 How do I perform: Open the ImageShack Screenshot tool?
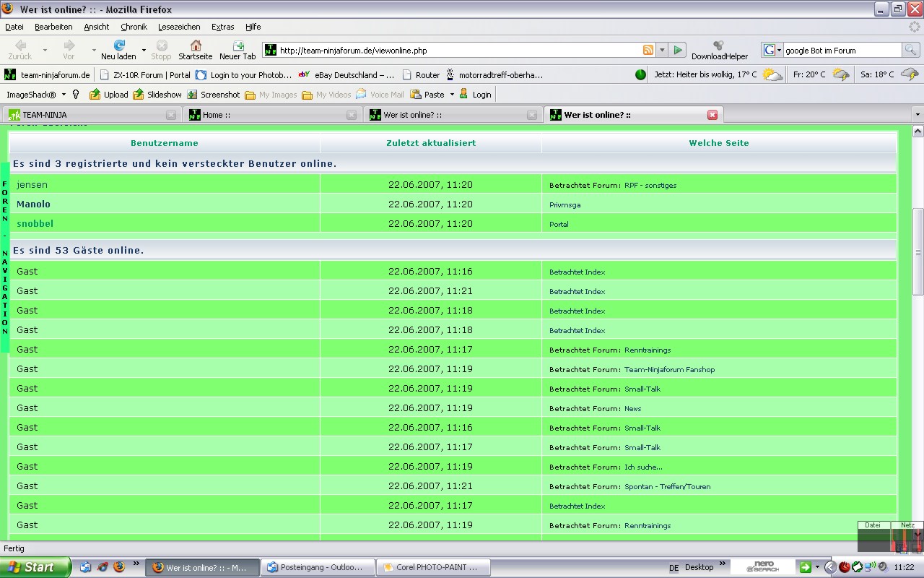(x=192, y=95)
